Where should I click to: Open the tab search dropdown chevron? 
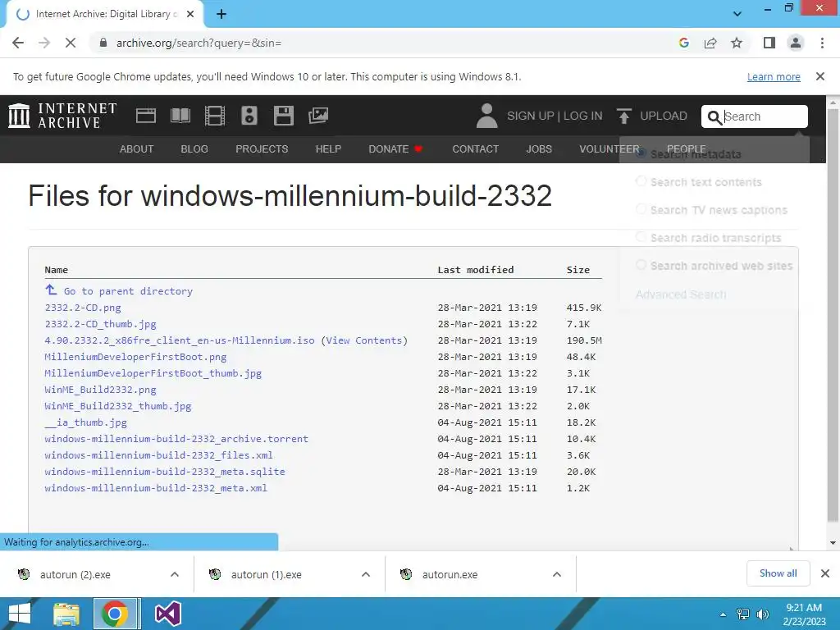[737, 14]
